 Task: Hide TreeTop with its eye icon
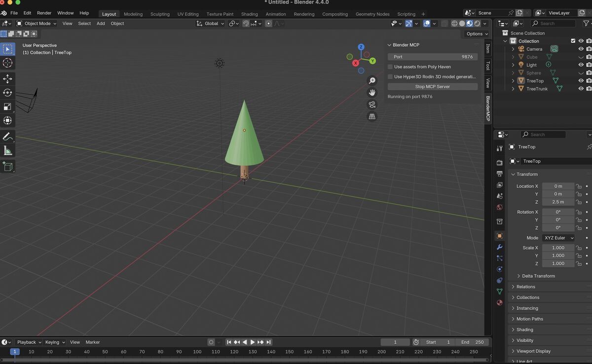pos(581,80)
